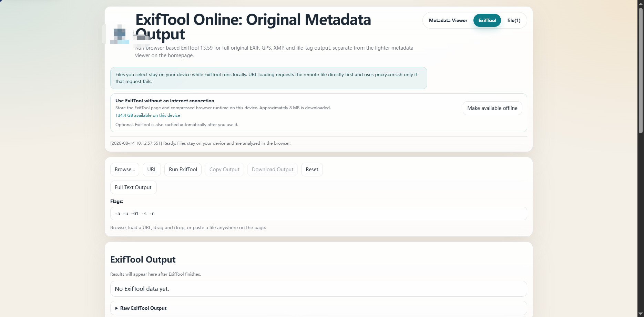Click the page scrollbar thumb

point(641,70)
